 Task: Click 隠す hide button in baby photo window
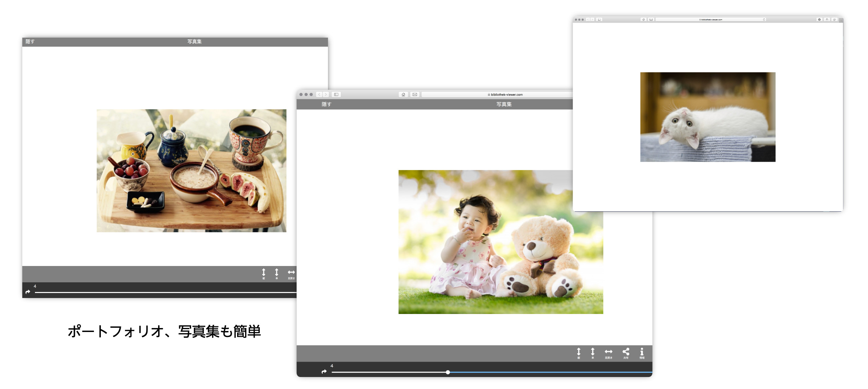coord(326,104)
